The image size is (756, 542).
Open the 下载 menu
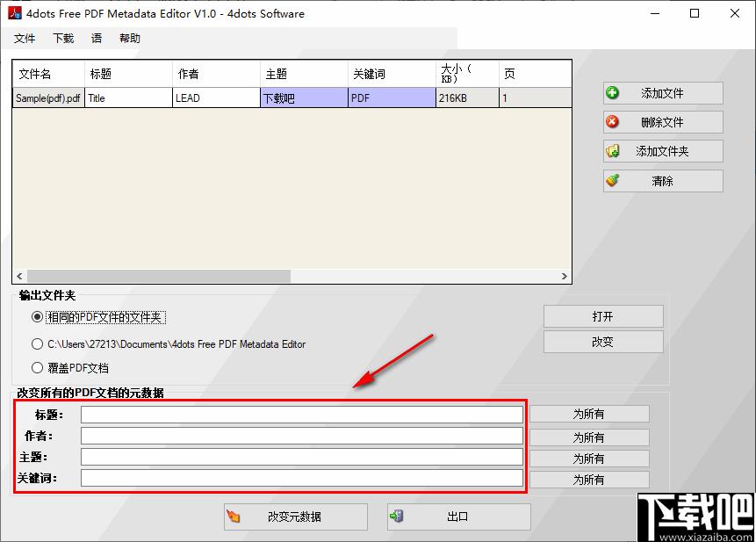[63, 38]
